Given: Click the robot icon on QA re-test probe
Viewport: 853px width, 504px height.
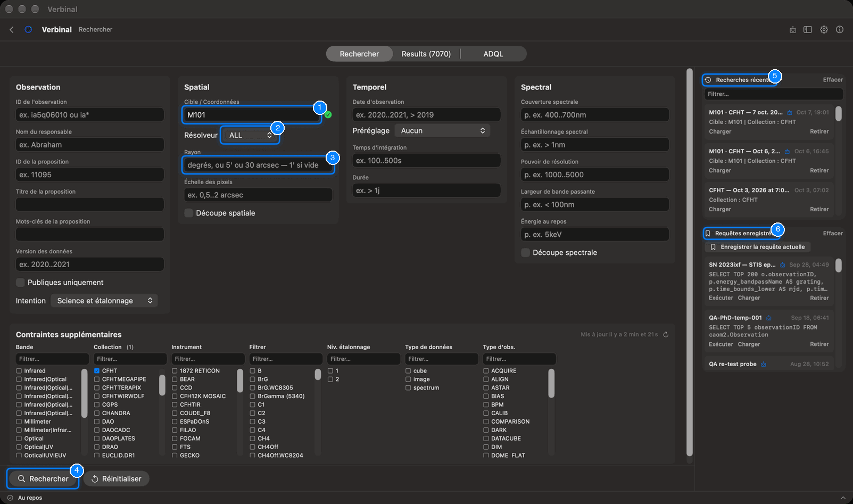Looking at the screenshot, I should [x=764, y=365].
